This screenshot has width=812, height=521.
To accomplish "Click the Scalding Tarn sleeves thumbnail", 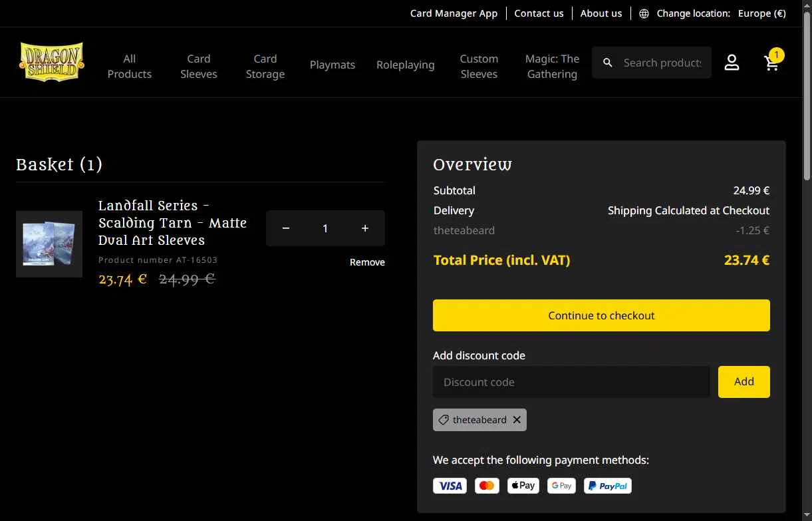I will 49,244.
